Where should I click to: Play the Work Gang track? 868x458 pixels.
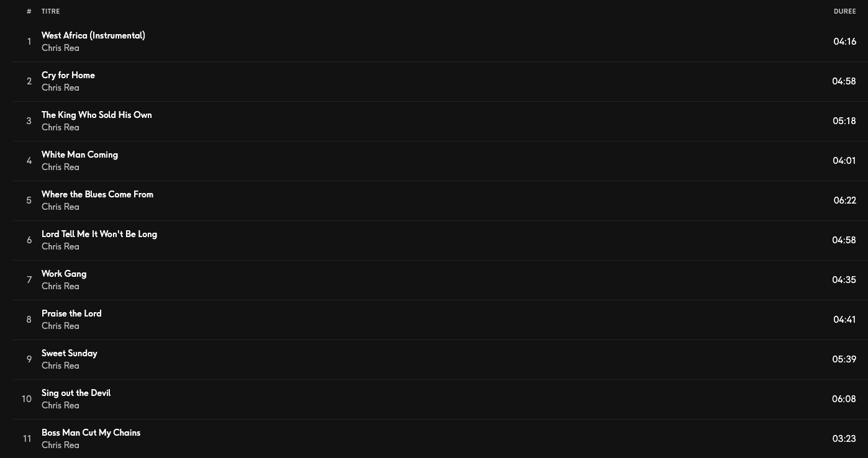tap(64, 274)
